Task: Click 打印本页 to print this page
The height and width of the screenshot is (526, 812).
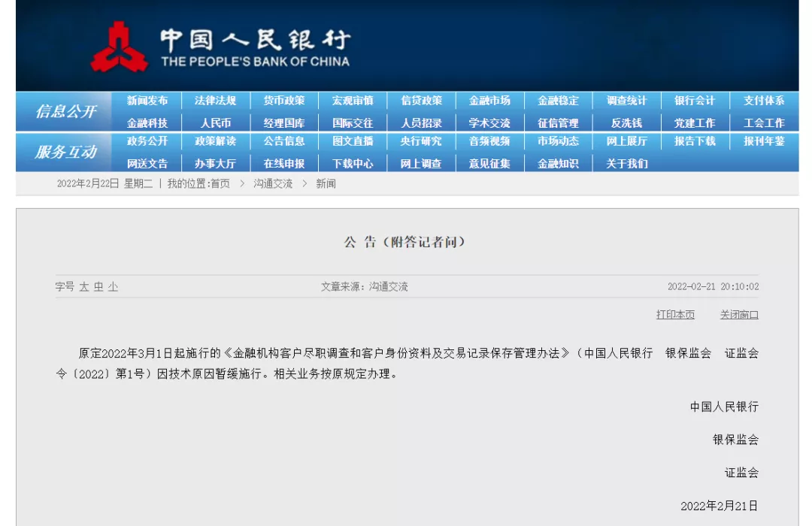Action: coord(674,315)
